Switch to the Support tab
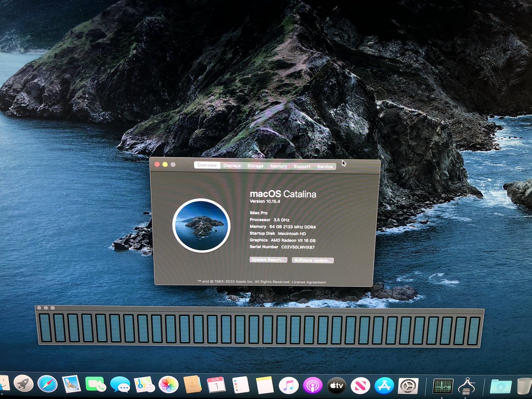The height and width of the screenshot is (399, 532). pos(302,166)
